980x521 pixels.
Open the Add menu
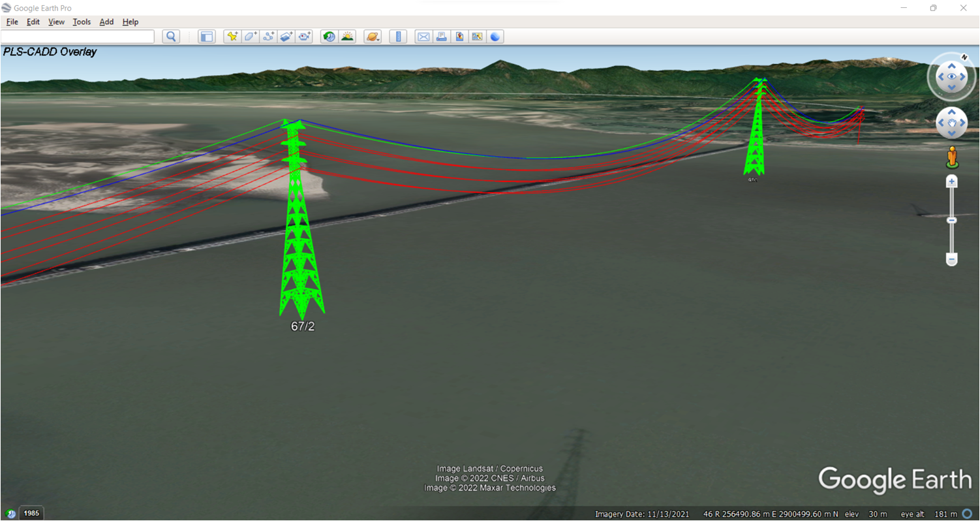106,22
